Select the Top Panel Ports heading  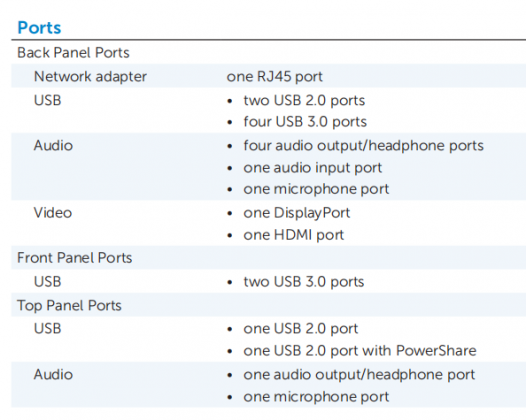pos(69,306)
